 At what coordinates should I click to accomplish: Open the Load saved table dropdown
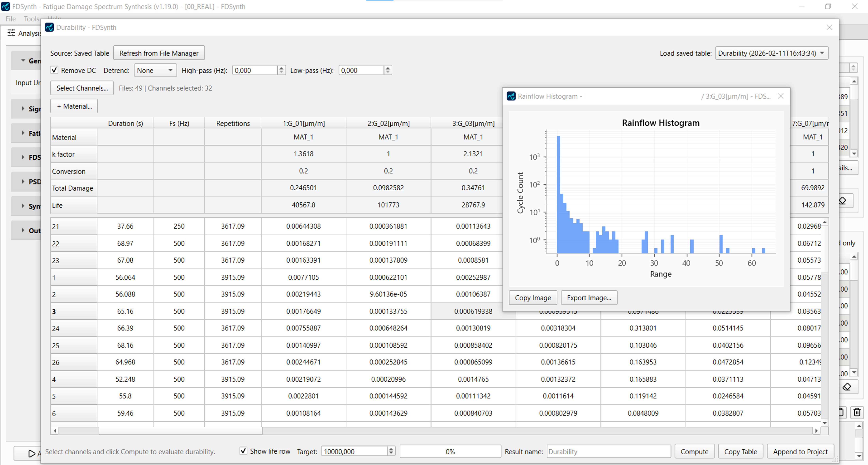(x=771, y=53)
